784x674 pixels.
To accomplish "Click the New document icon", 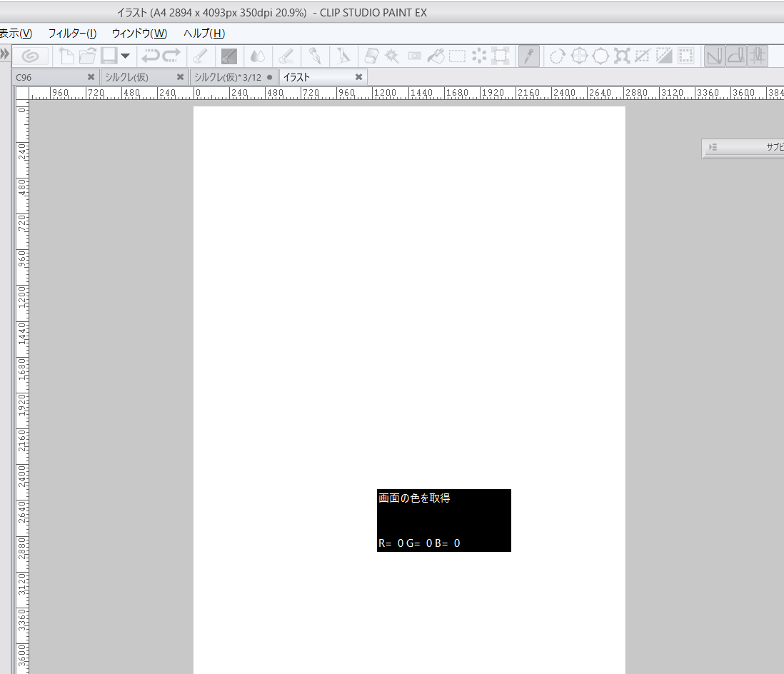I will pos(66,56).
